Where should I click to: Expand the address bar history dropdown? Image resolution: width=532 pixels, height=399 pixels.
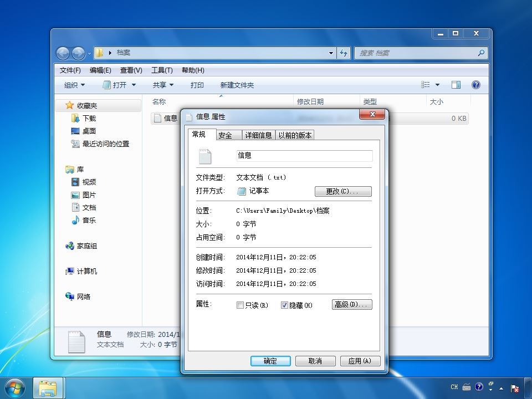[x=331, y=53]
